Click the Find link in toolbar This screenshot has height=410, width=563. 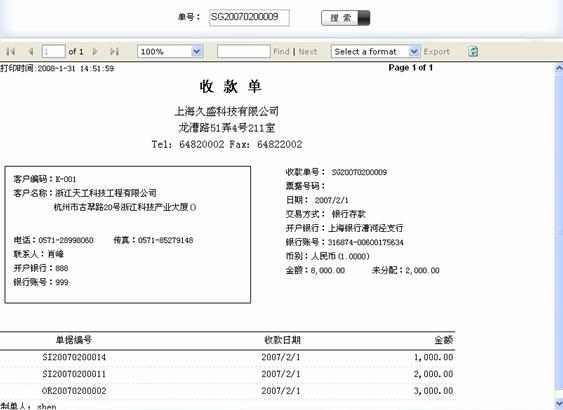tap(281, 52)
